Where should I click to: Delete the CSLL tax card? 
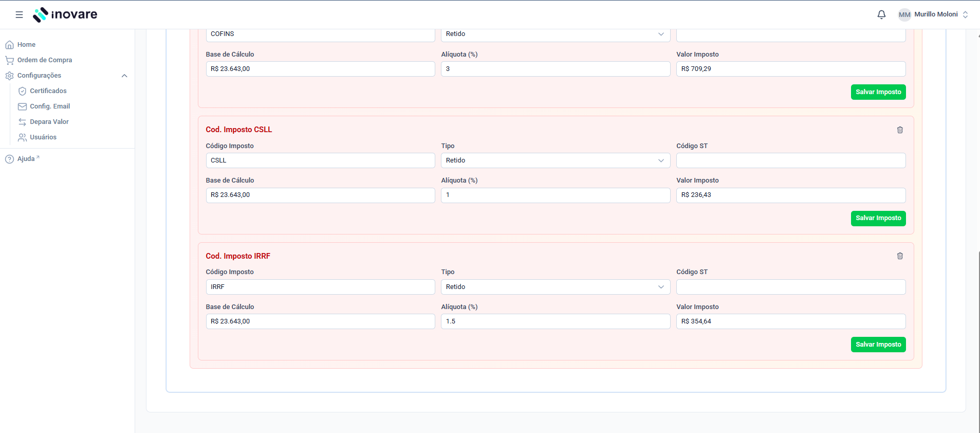click(x=900, y=130)
